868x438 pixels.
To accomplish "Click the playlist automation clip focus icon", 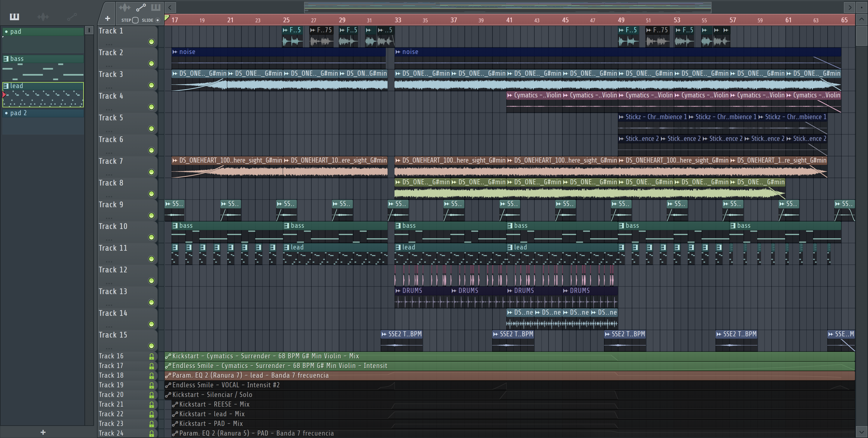I will point(141,8).
